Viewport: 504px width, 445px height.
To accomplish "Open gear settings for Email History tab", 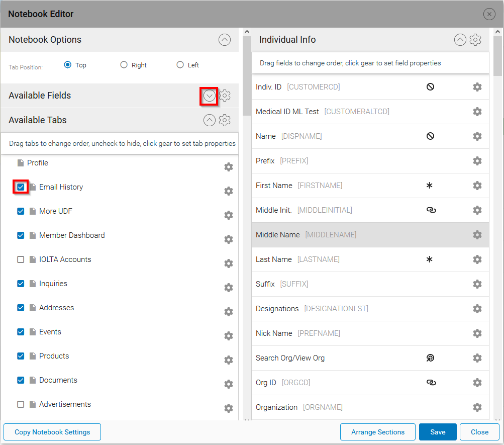I will pos(229,191).
